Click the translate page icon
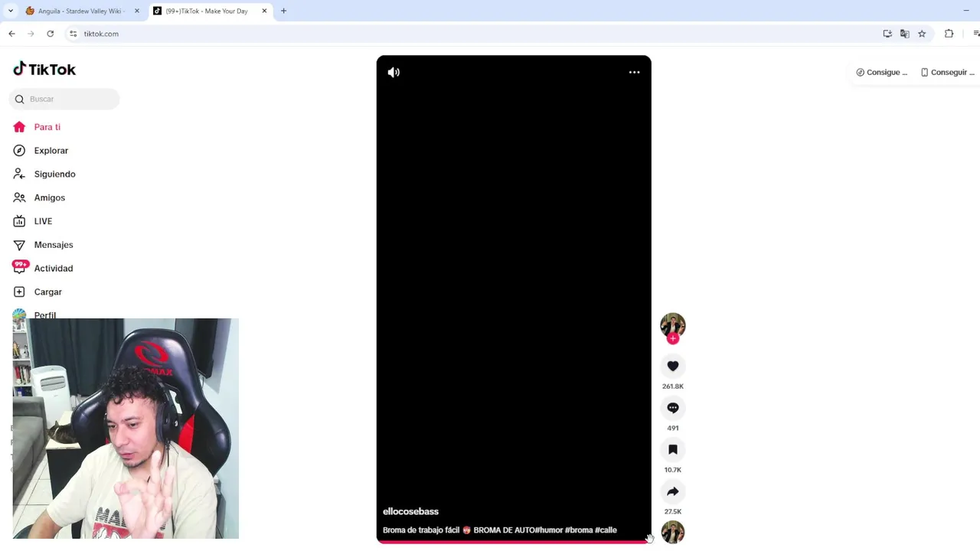The height and width of the screenshot is (551, 980). 904,34
